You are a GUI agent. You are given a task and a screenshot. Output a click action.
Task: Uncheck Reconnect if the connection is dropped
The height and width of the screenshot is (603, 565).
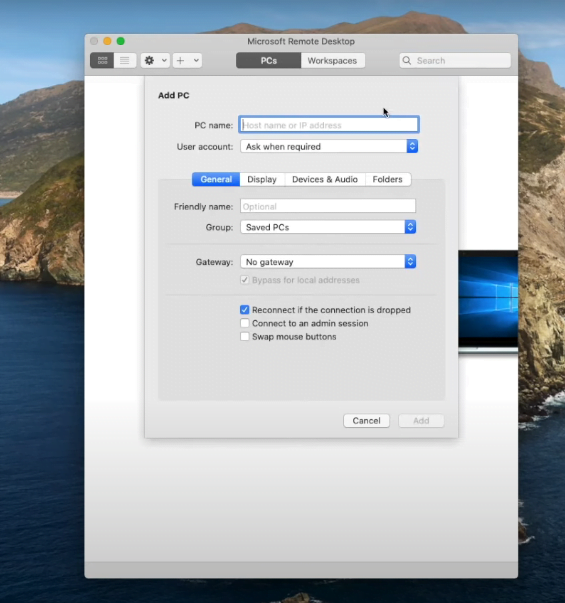coord(245,310)
